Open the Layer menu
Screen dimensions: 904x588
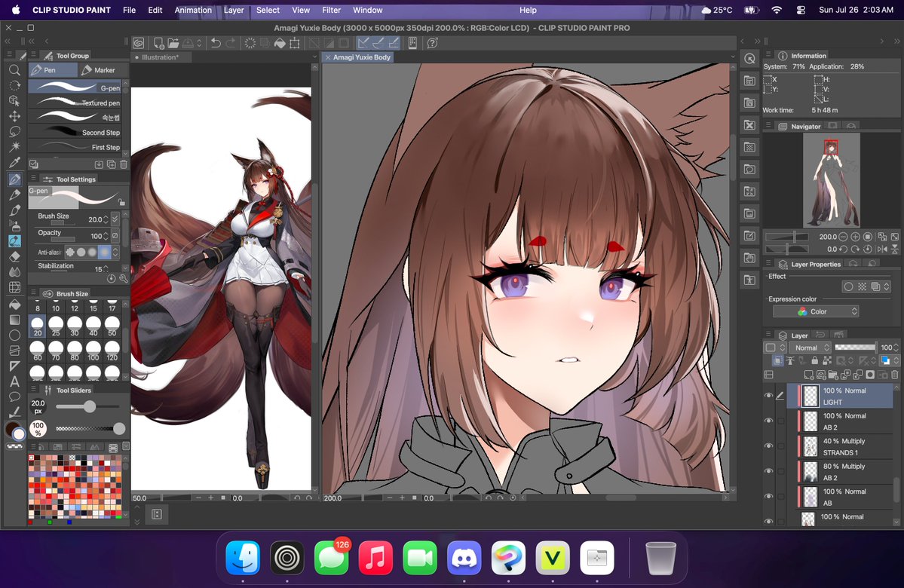[234, 10]
